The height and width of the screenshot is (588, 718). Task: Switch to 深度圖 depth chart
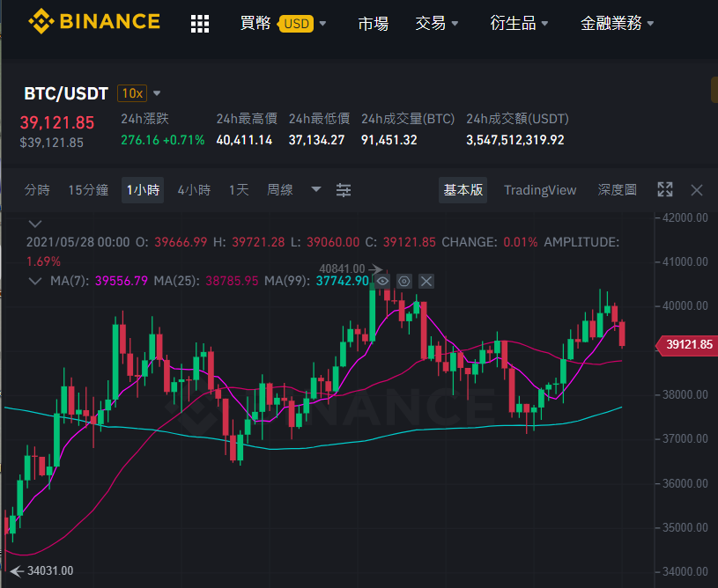pyautogui.click(x=617, y=190)
